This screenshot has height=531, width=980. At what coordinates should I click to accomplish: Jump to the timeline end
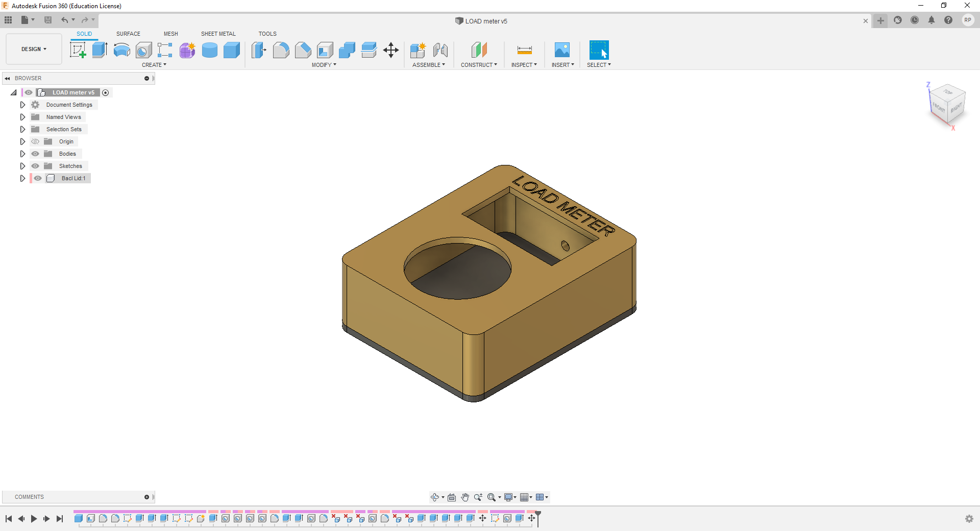coord(60,519)
